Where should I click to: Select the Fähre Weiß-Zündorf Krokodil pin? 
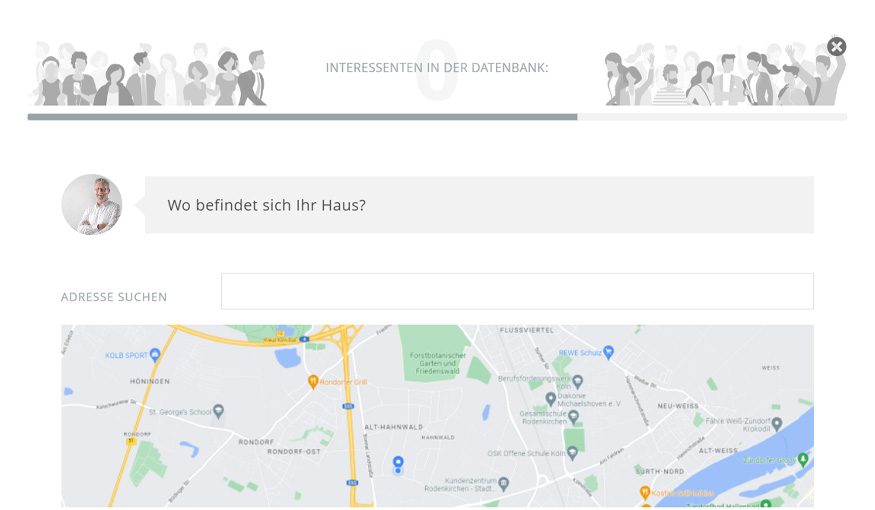point(777,424)
